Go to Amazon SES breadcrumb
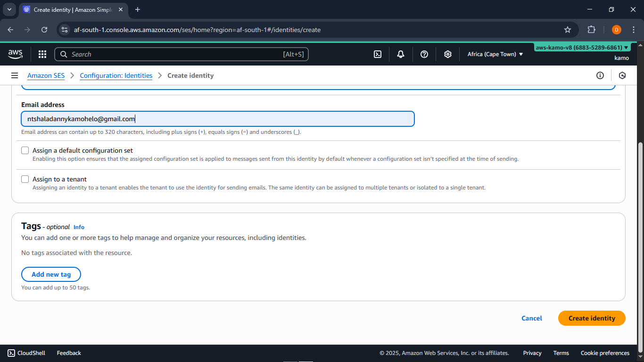The image size is (644, 362). 46,75
